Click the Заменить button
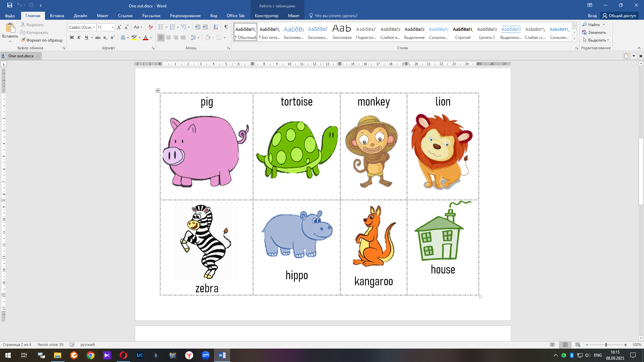The image size is (644, 362). coord(594,33)
